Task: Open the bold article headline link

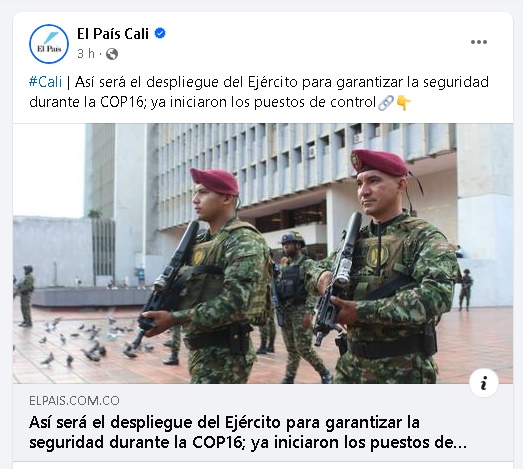Action: tap(247, 433)
